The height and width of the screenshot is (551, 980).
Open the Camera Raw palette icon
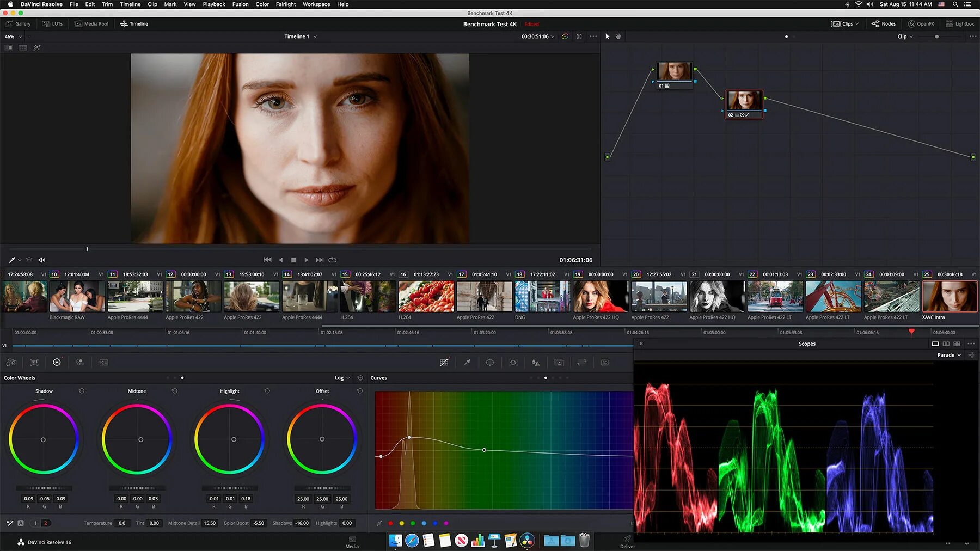[x=11, y=362]
